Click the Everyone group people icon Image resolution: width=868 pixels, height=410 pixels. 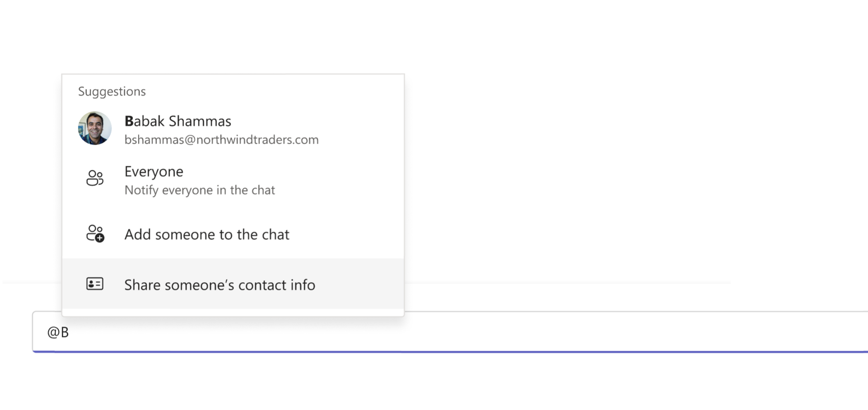(x=95, y=178)
